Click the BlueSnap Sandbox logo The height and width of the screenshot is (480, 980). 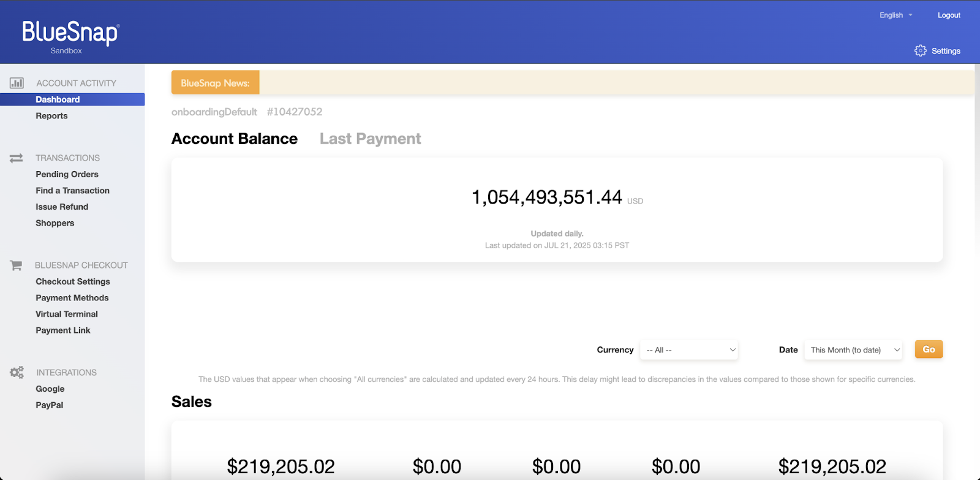[70, 37]
